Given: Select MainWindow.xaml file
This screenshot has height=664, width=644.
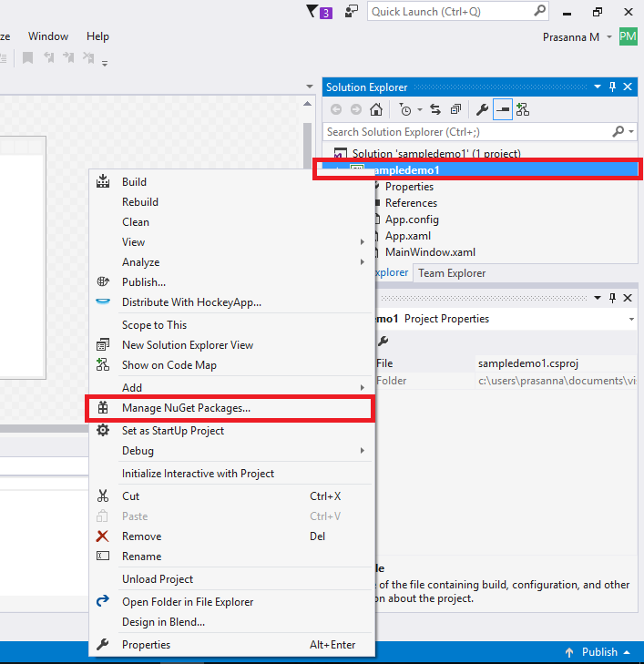Looking at the screenshot, I should click(430, 252).
